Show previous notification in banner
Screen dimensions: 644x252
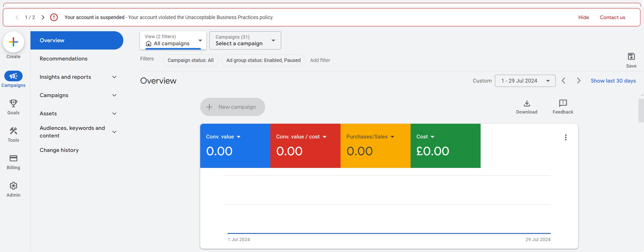point(17,17)
